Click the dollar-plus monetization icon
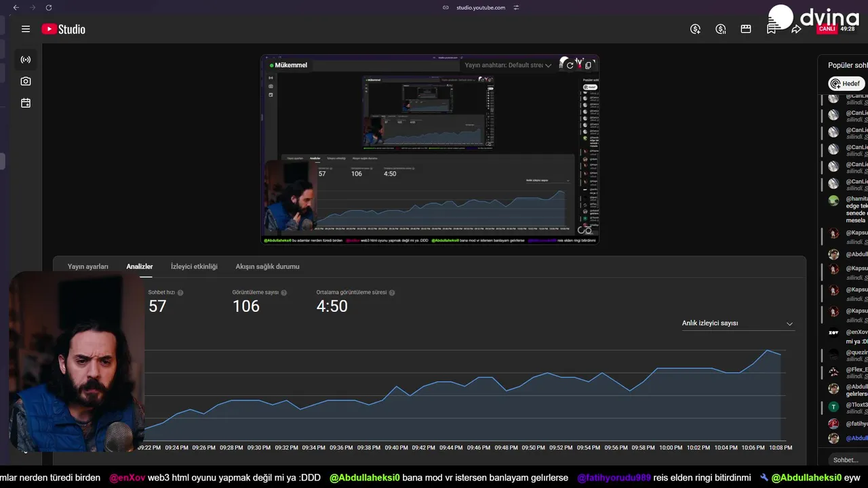 click(x=695, y=29)
